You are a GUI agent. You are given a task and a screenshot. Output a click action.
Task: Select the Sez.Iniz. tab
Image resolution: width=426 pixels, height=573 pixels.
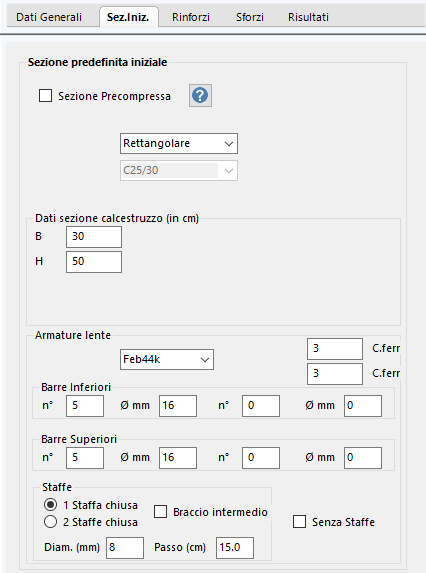(128, 17)
